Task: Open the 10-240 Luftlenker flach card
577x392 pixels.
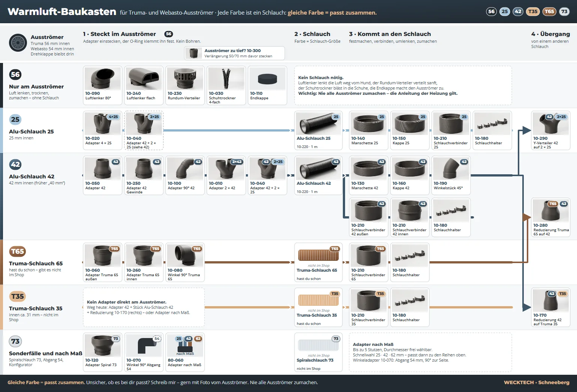Action: click(x=144, y=85)
